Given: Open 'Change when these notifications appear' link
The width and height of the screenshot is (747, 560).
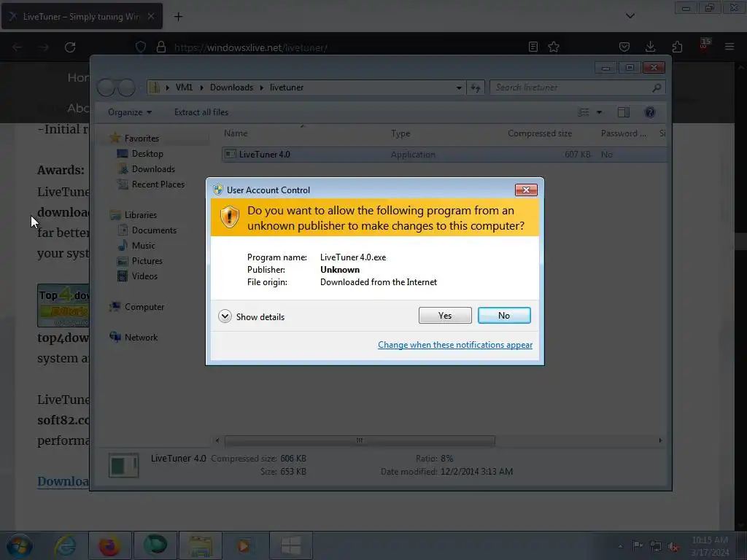Looking at the screenshot, I should point(455,345).
